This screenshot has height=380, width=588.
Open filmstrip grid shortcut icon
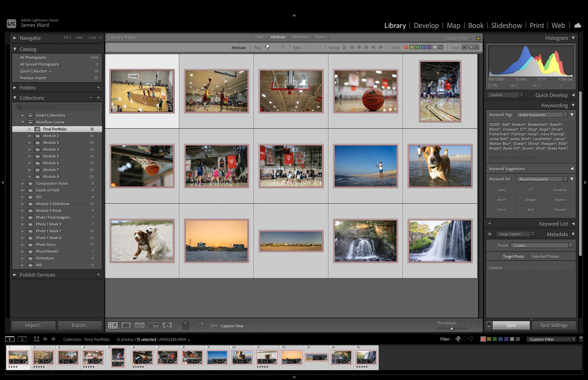coord(36,339)
